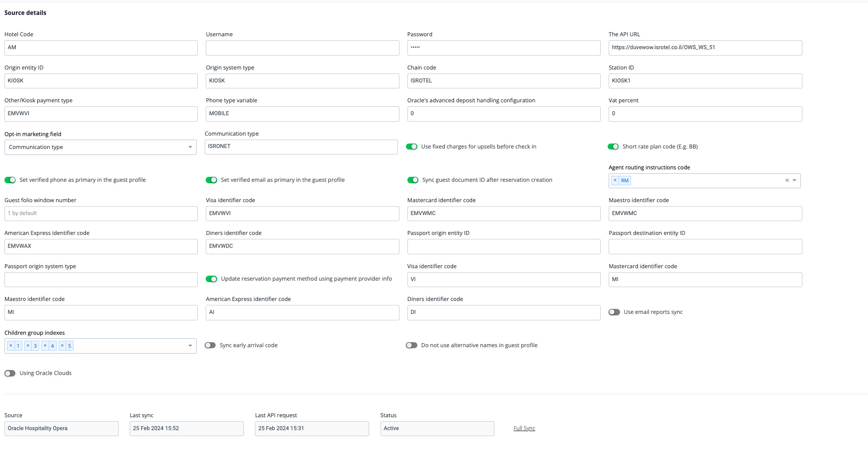Remove index 1 from Children group indexes
The height and width of the screenshot is (450, 868).
click(x=11, y=346)
